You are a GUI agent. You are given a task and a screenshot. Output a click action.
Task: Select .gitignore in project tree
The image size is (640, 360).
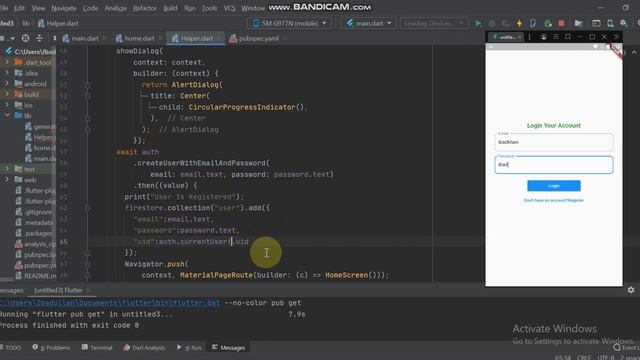pyautogui.click(x=34, y=212)
